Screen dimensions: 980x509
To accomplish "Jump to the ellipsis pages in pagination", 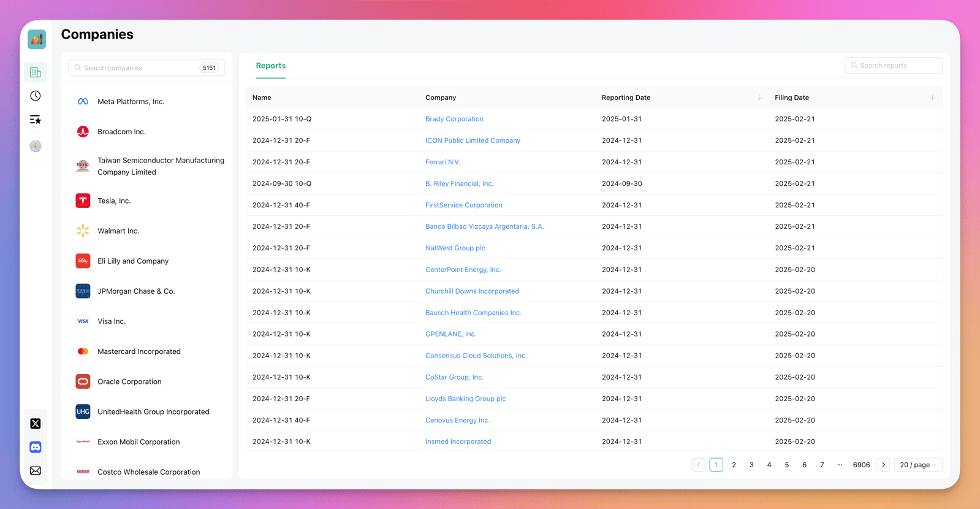I will click(840, 465).
